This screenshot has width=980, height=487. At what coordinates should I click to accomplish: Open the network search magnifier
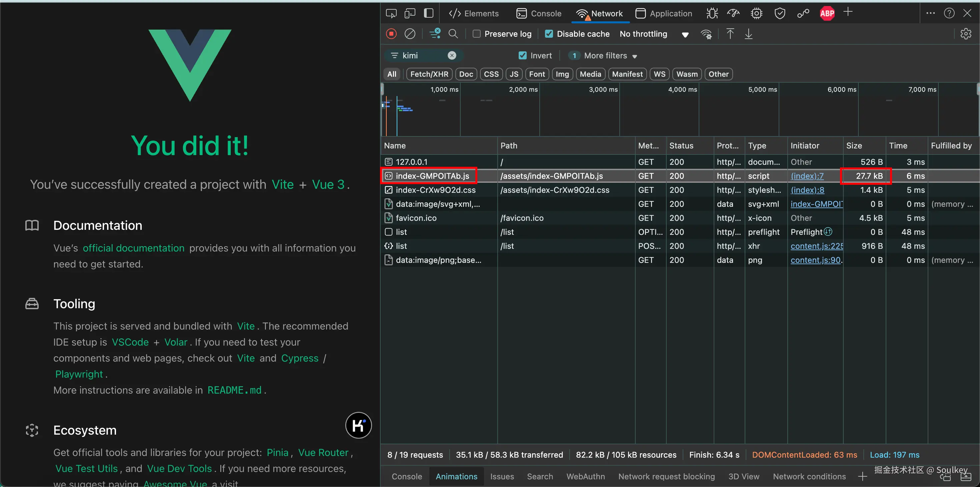coord(453,34)
